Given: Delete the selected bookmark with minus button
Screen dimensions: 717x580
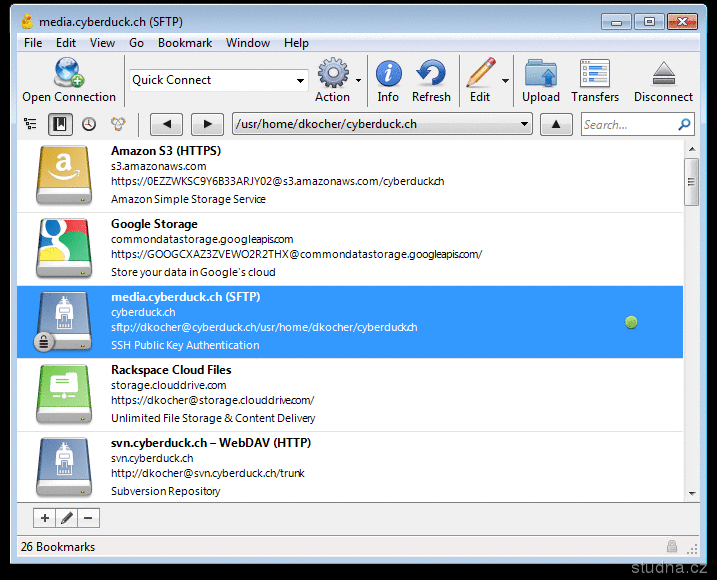Looking at the screenshot, I should (x=88, y=518).
